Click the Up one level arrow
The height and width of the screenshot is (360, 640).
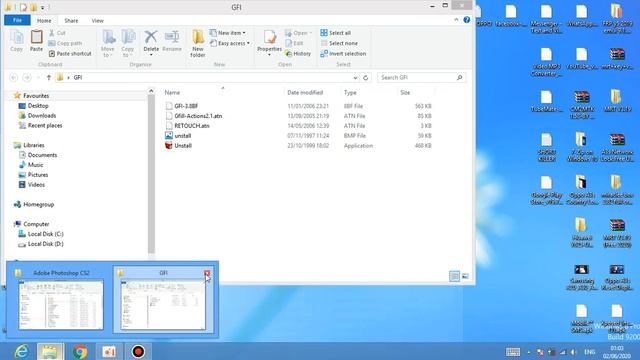[x=49, y=78]
